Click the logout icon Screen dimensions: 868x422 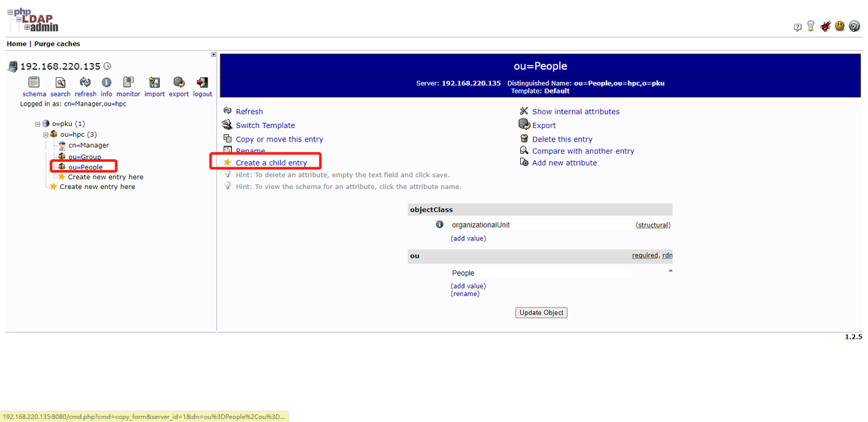[202, 83]
